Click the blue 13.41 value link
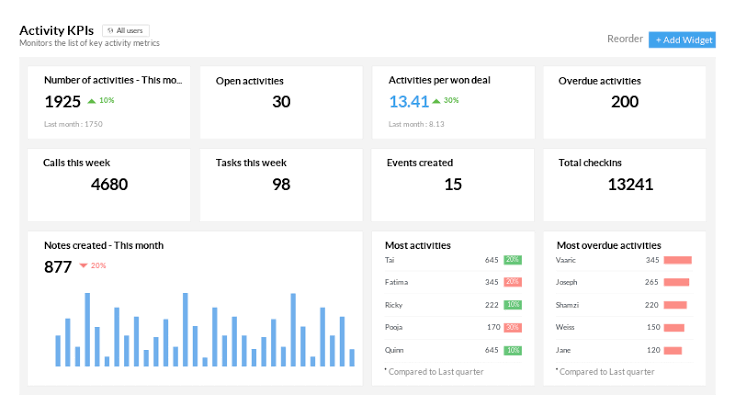Viewport: 735px width, 417px height. [408, 101]
